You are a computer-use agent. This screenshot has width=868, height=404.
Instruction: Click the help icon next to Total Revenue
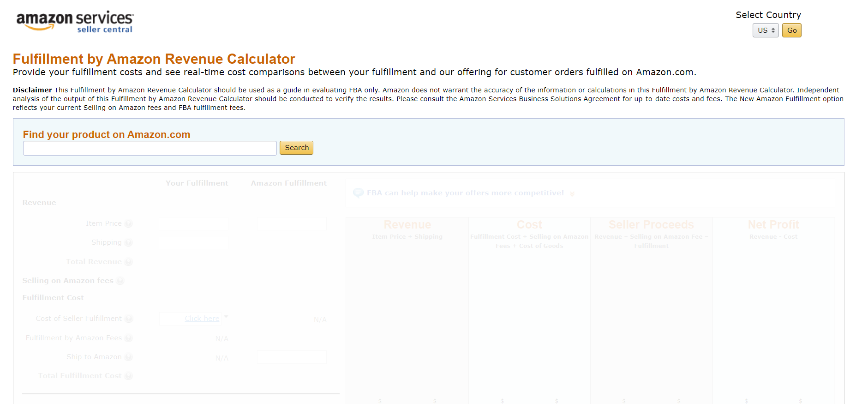(128, 262)
